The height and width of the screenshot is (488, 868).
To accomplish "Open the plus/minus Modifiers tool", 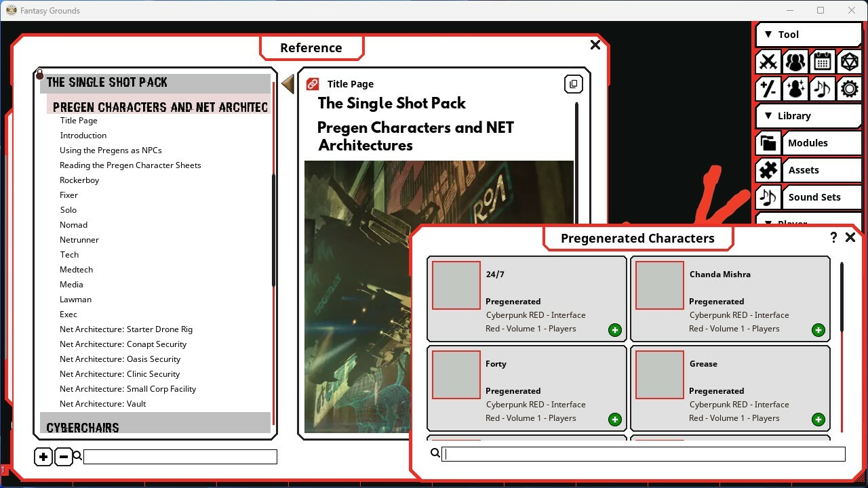I will tap(768, 89).
